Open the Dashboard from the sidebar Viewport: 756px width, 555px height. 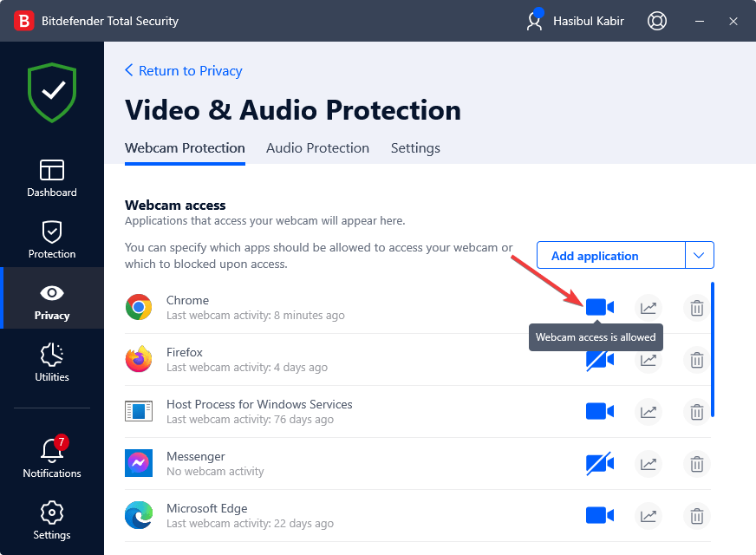click(x=51, y=178)
